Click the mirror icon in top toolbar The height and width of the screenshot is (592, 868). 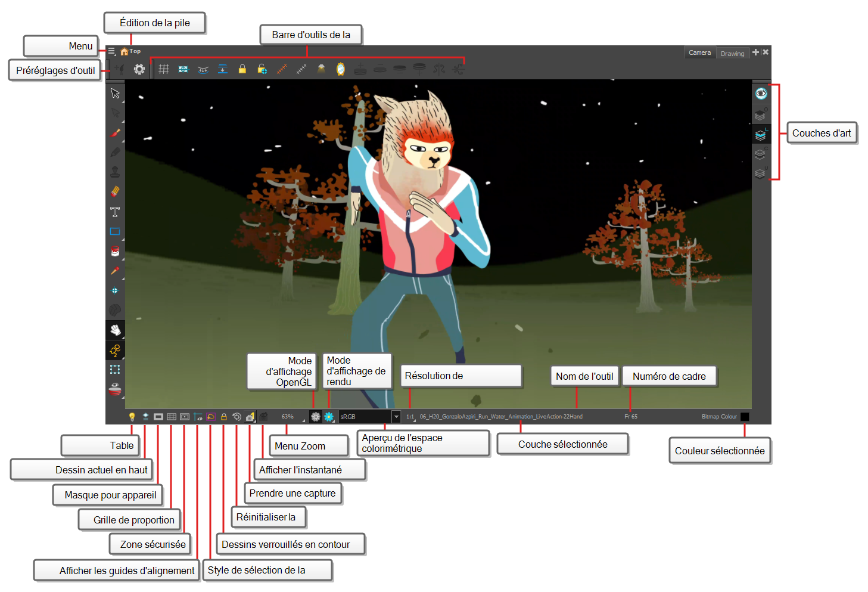pyautogui.click(x=340, y=70)
